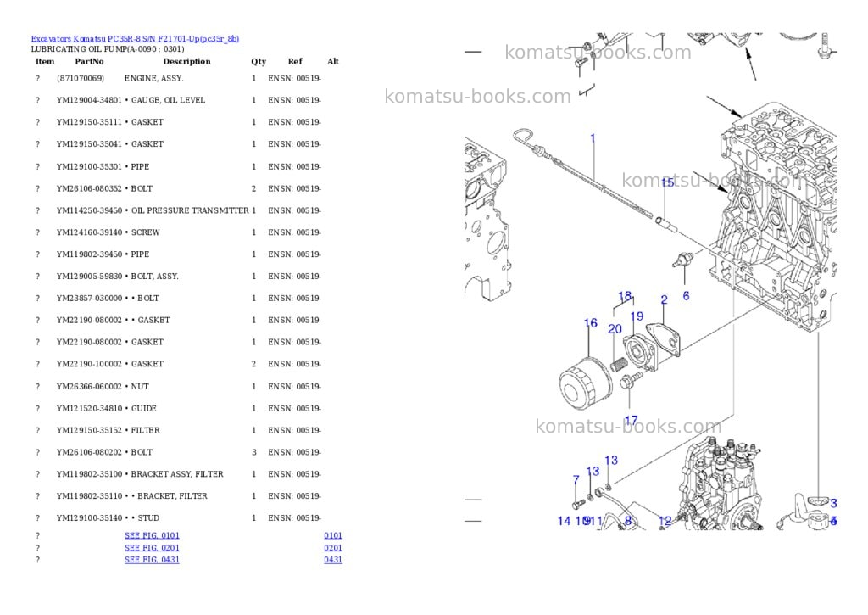Select the GUIDE description
The height and width of the screenshot is (615, 868).
(143, 408)
